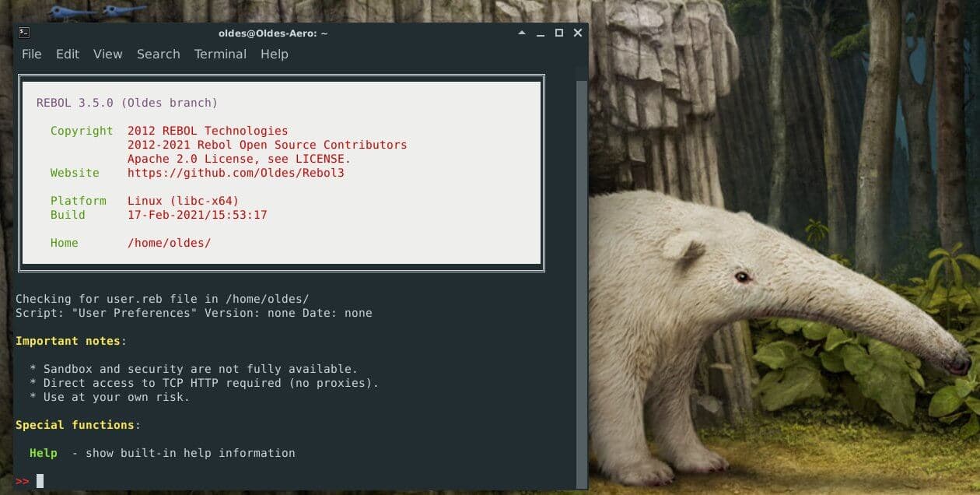The width and height of the screenshot is (980, 495).
Task: Click the window title oldes@Oldes-Aero
Action: tap(273, 33)
